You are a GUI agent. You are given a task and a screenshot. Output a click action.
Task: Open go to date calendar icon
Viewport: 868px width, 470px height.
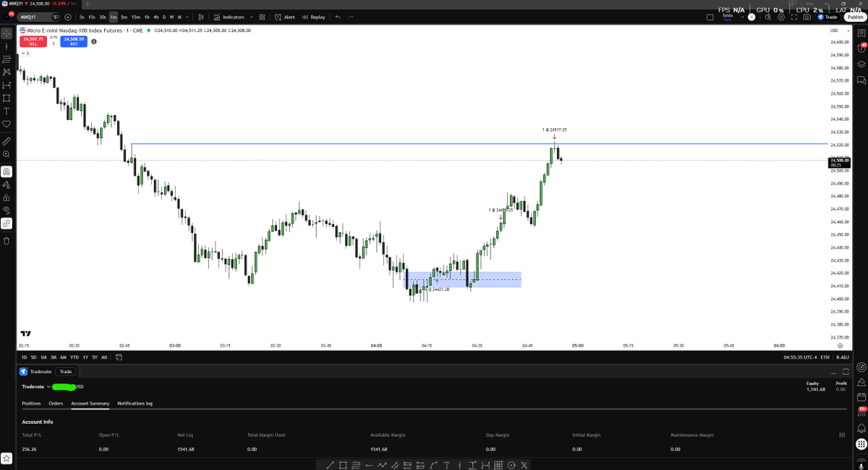coord(119,357)
